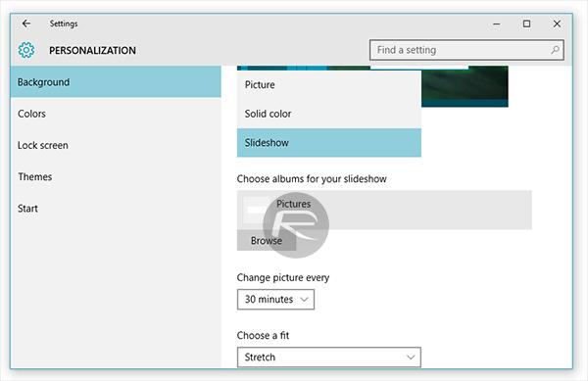This screenshot has width=588, height=381.
Task: Focus the Find a setting search box
Action: tap(466, 50)
